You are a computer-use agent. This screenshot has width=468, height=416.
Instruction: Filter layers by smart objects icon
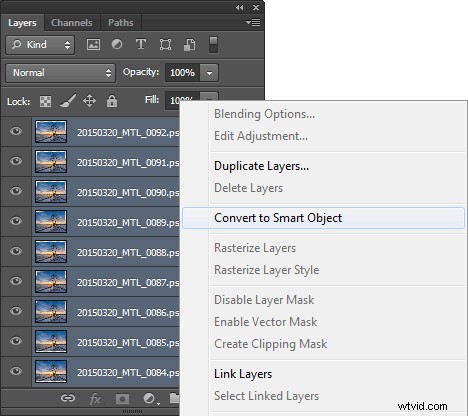[189, 45]
